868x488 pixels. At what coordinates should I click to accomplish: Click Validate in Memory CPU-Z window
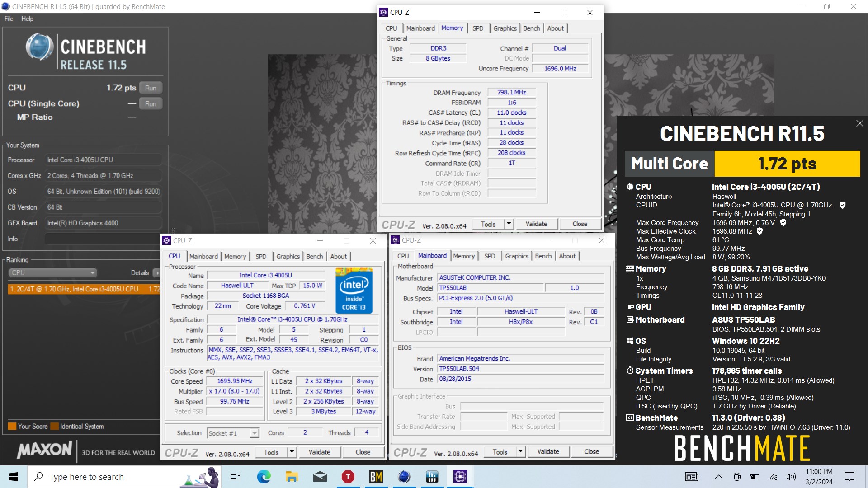[x=536, y=224]
